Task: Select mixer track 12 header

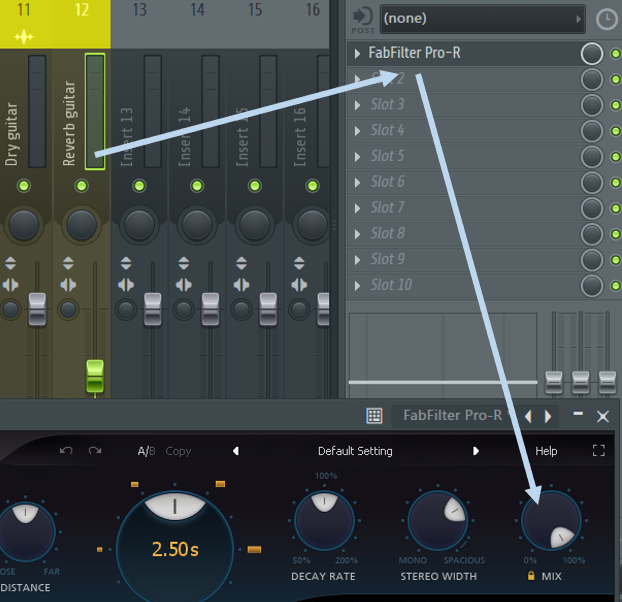Action: pyautogui.click(x=82, y=24)
